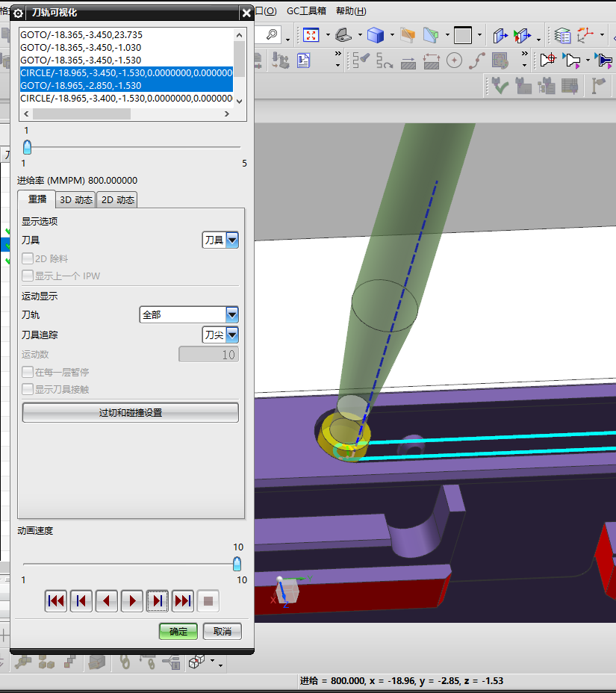Click the 运动数 input field
This screenshot has height=693, width=616.
208,355
